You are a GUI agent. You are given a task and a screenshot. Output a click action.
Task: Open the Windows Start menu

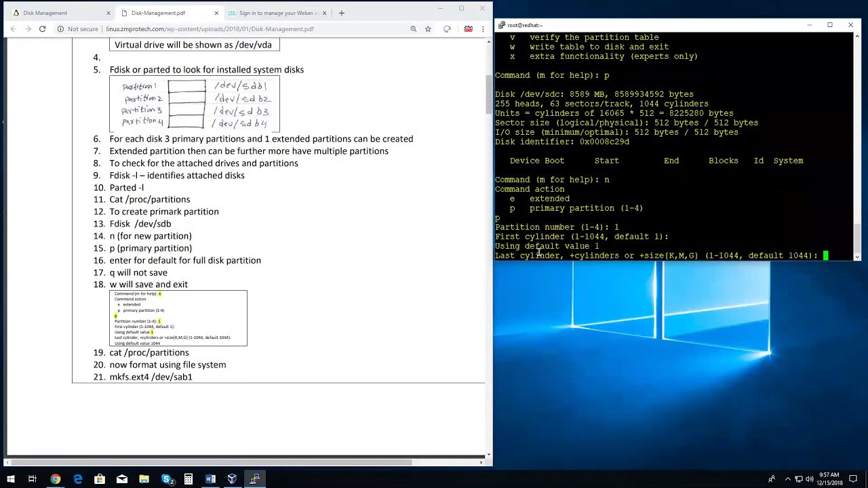(x=10, y=479)
